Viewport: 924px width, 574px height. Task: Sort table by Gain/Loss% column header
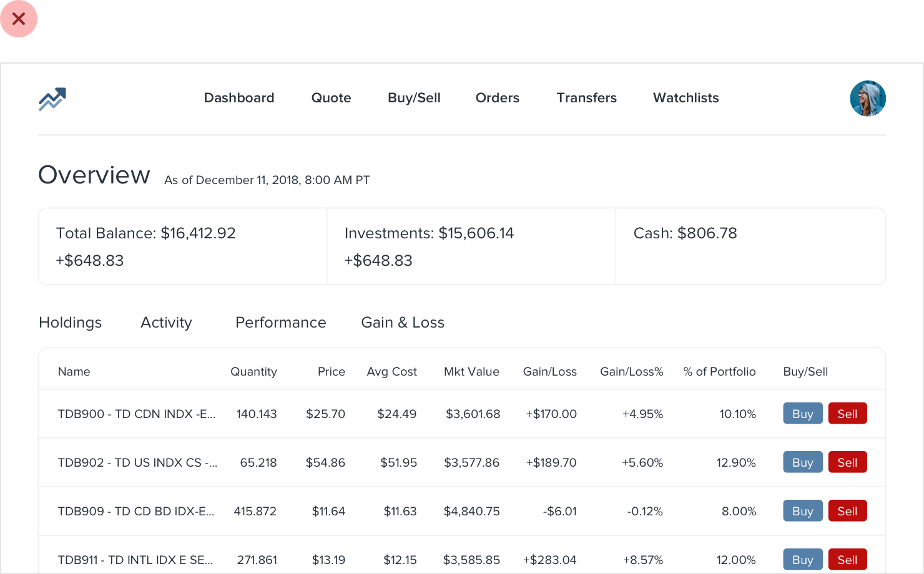point(631,372)
